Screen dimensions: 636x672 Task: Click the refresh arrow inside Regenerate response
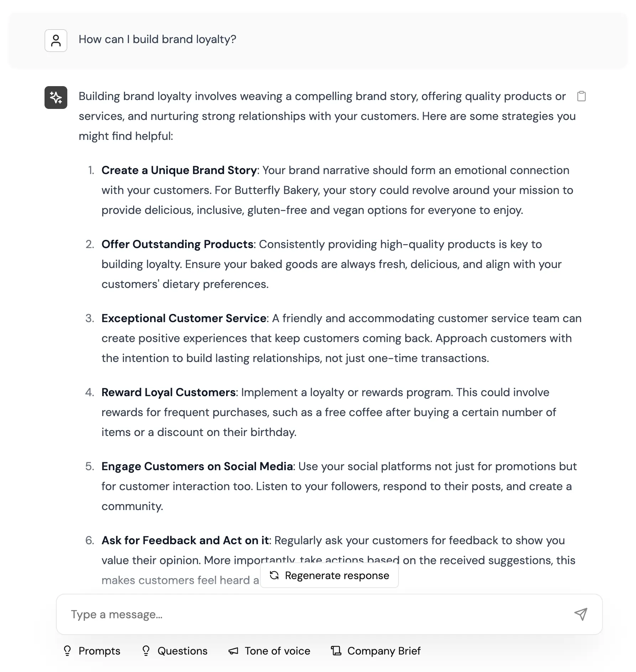point(275,575)
